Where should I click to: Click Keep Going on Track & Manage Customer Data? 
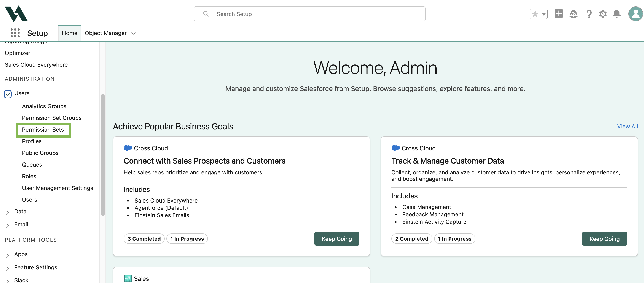click(x=604, y=239)
